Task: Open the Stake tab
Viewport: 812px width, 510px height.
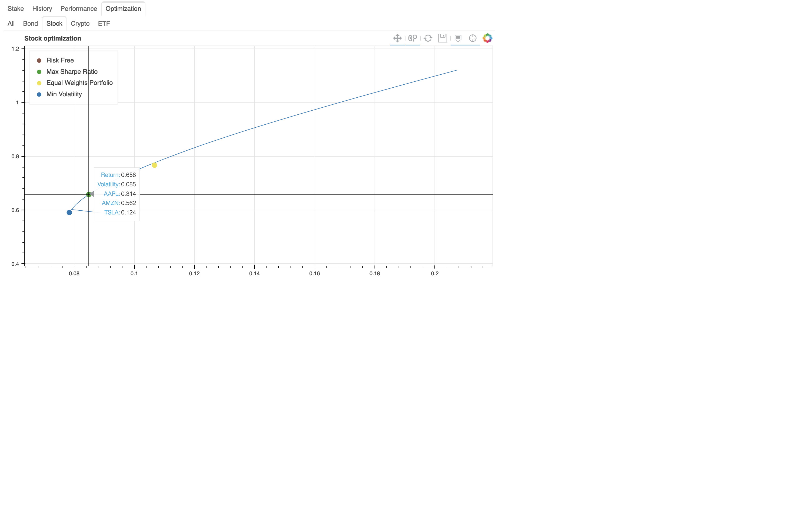Action: [15, 9]
